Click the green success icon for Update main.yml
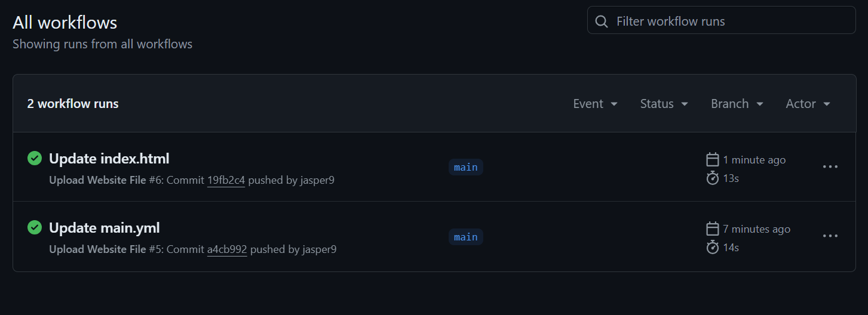 click(35, 227)
